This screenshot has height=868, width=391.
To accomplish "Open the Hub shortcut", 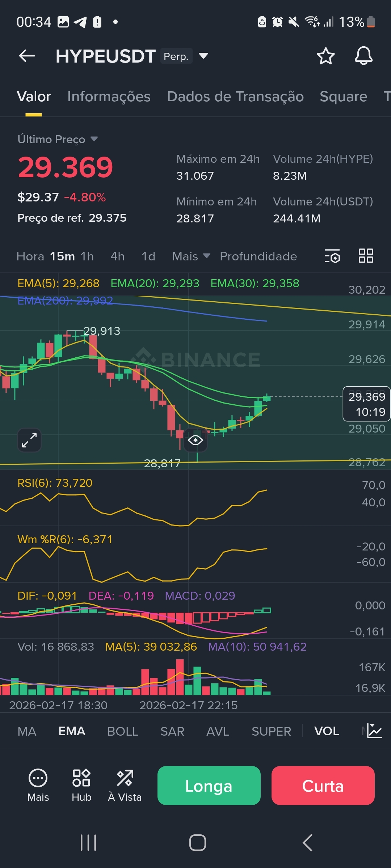I will (x=81, y=785).
